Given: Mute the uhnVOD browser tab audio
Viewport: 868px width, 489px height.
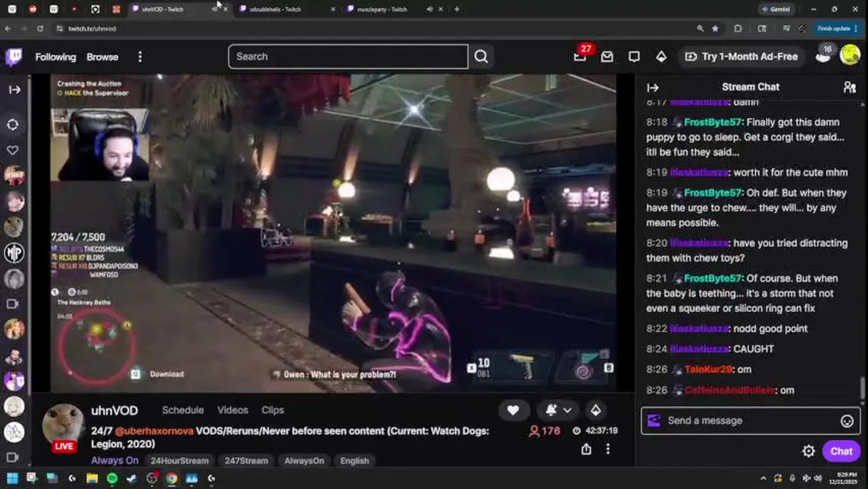Looking at the screenshot, I should pos(215,10).
